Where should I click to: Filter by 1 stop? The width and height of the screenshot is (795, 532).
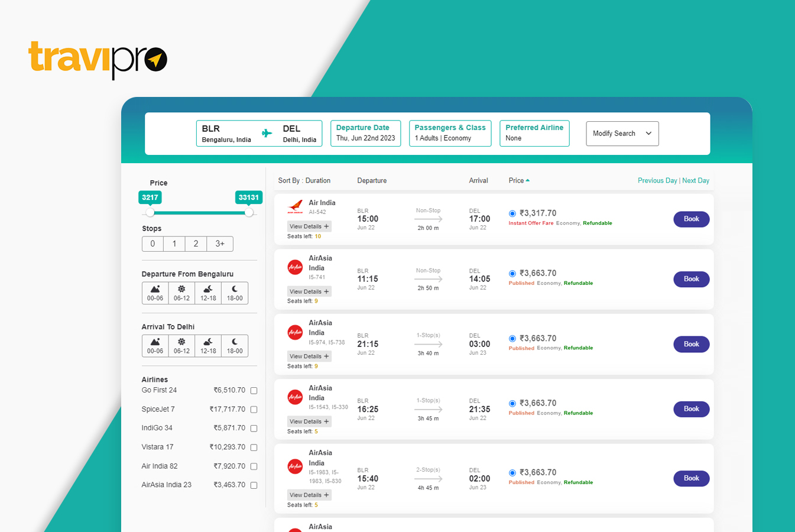174,244
